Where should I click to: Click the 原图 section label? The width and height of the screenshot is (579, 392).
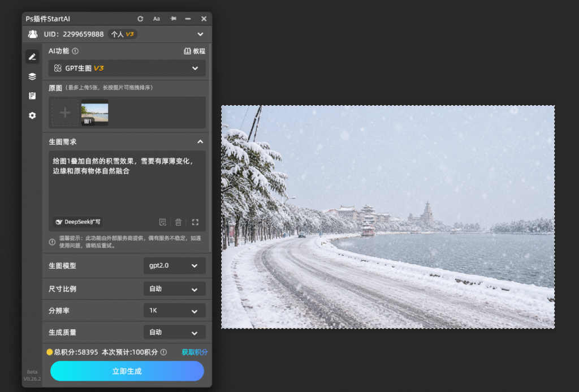point(55,88)
